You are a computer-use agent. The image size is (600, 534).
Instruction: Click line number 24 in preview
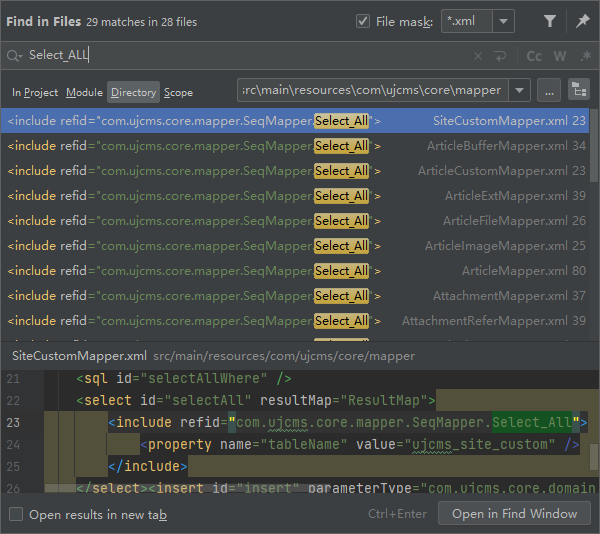pos(13,444)
